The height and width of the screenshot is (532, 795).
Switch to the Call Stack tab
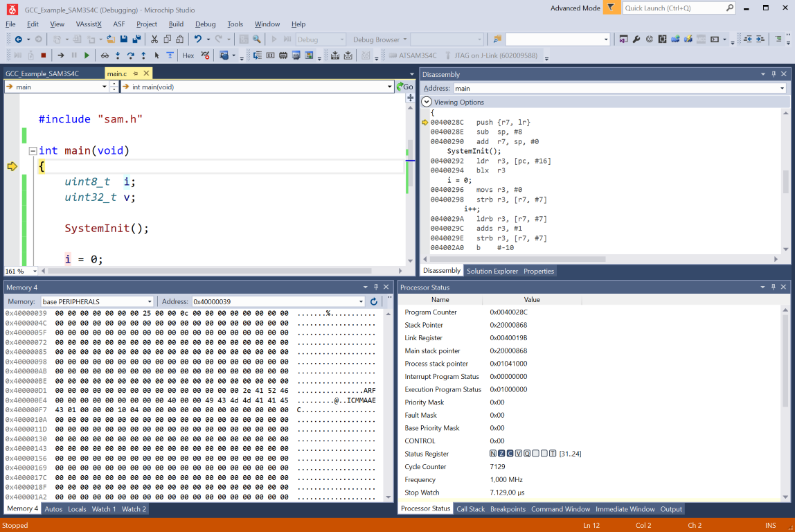(470, 508)
